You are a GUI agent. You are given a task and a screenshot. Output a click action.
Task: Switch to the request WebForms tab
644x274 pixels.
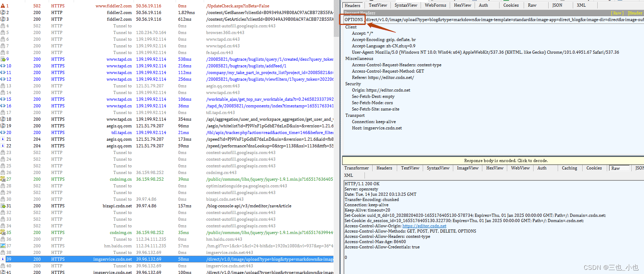coord(435,5)
